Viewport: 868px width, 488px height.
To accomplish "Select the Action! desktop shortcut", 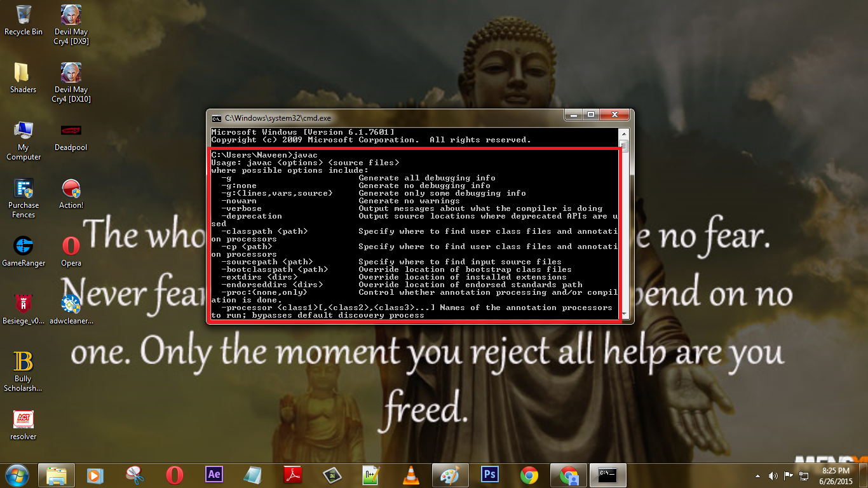I will tap(71, 194).
